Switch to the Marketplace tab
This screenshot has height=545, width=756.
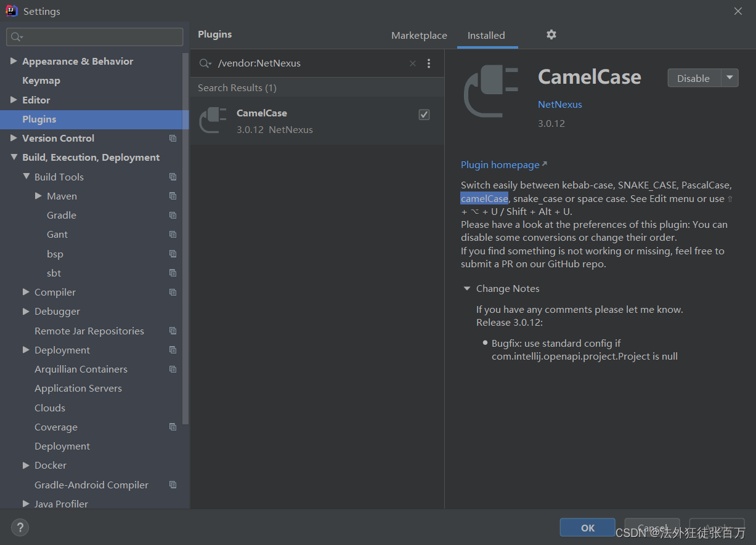tap(419, 36)
